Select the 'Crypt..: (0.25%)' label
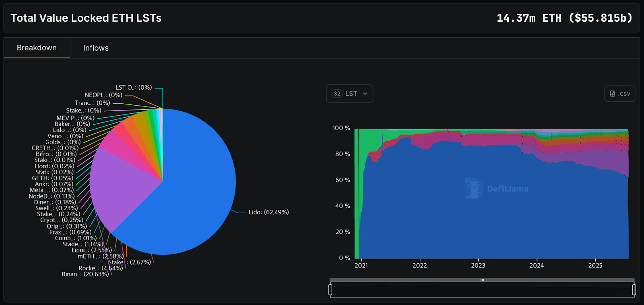 tap(62, 220)
